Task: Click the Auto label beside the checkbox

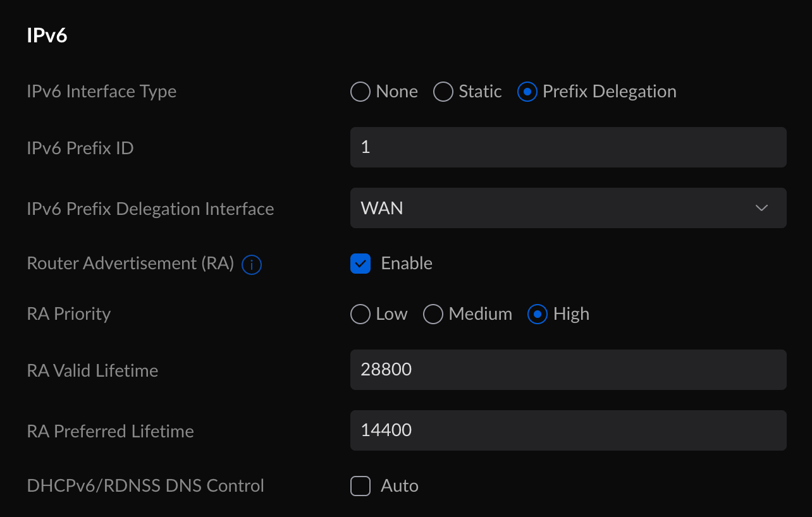Action: point(399,485)
